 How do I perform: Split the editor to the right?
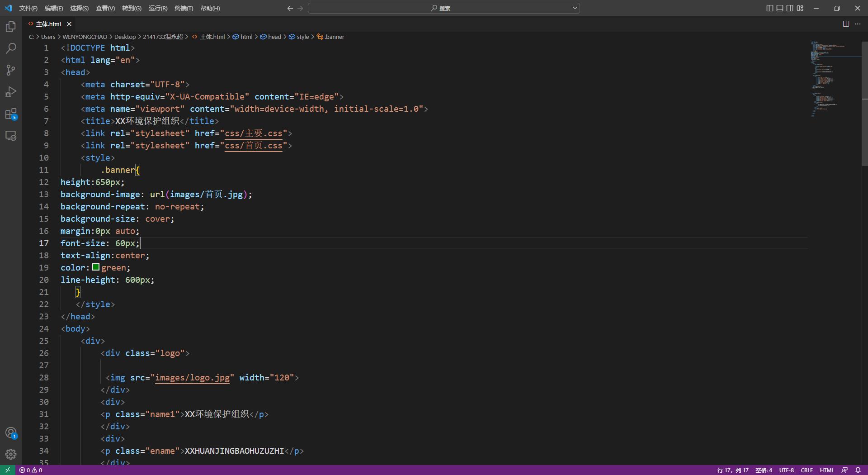(x=846, y=24)
